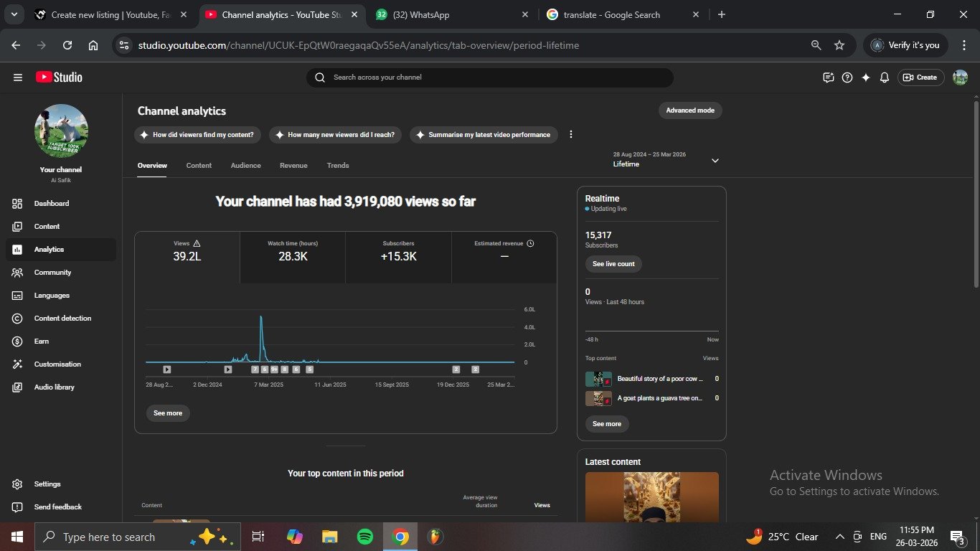Click three-dot menu beside suggestion chips
The height and width of the screenshot is (551, 980).
point(571,135)
